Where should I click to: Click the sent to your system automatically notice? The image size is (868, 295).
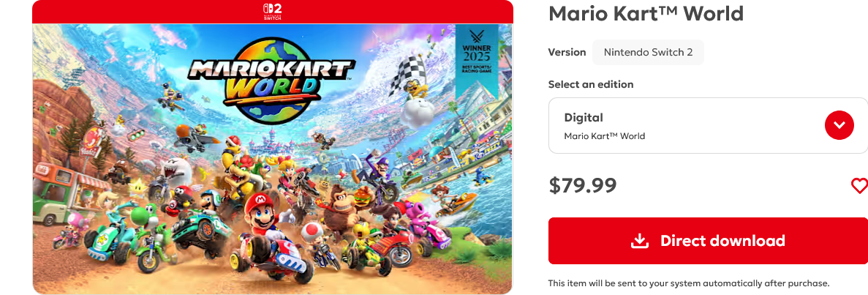(689, 283)
